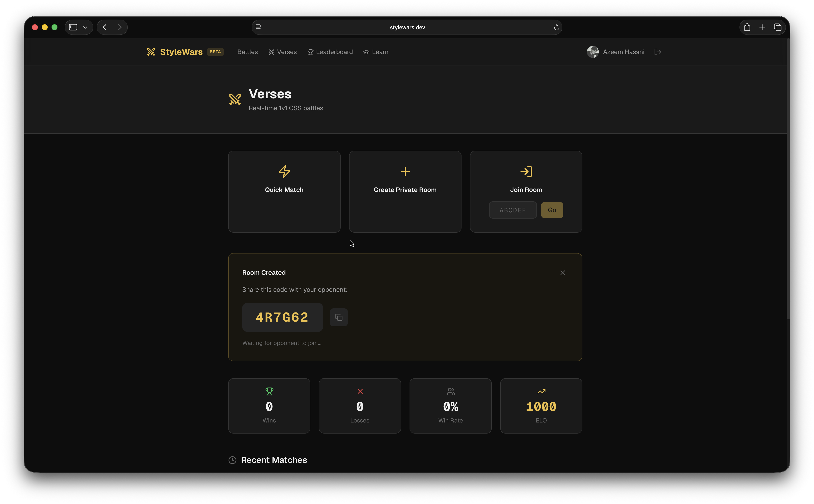Image resolution: width=814 pixels, height=504 pixels.
Task: Dismiss the Room Created panel
Action: [x=563, y=273]
